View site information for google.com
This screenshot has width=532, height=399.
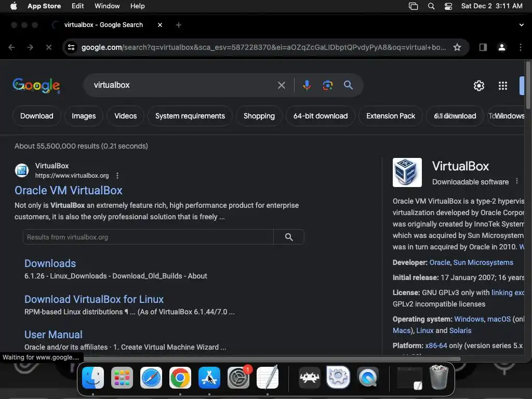click(x=71, y=47)
